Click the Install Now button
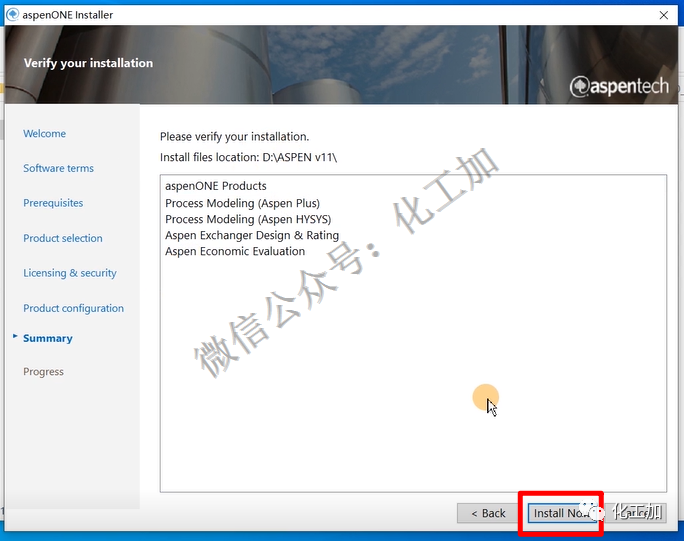This screenshot has height=541, width=684. pyautogui.click(x=561, y=513)
